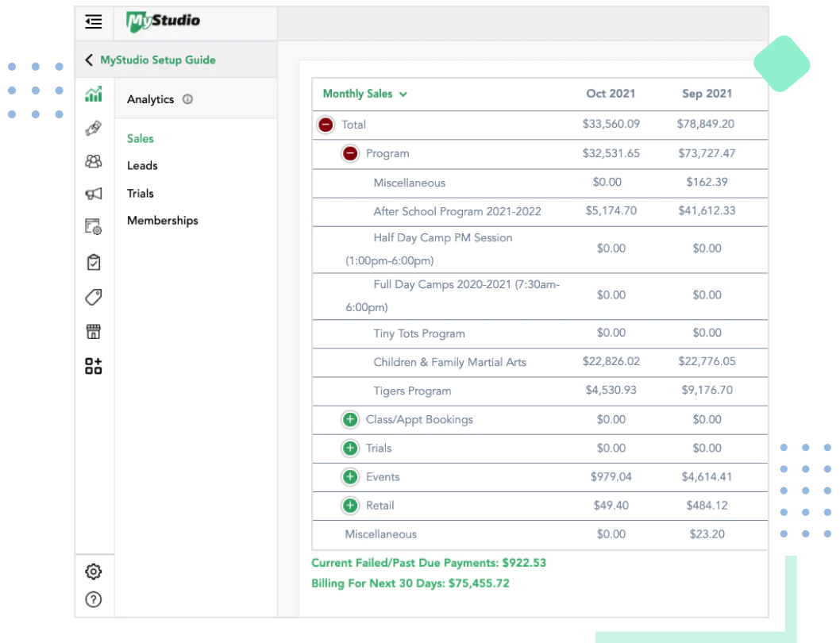The width and height of the screenshot is (840, 643).
Task: Click the $484.12 Retail value
Action: (707, 506)
